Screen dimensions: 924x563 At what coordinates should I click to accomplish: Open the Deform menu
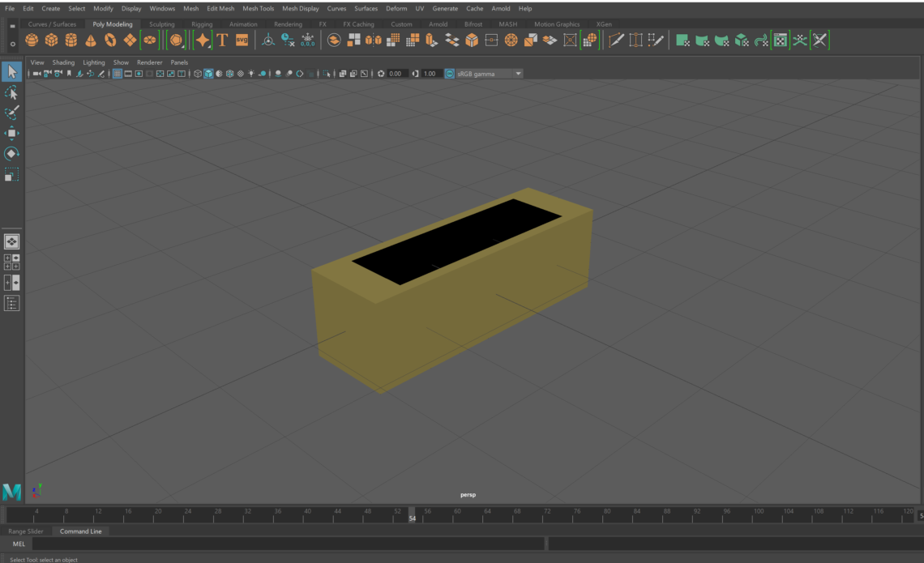tap(396, 8)
